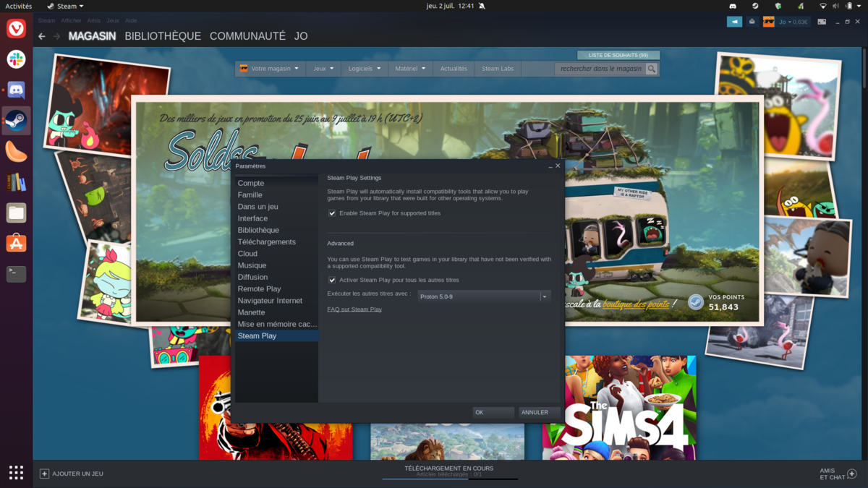Click the Steam tray icon in top bar
The height and width of the screenshot is (488, 868).
755,6
